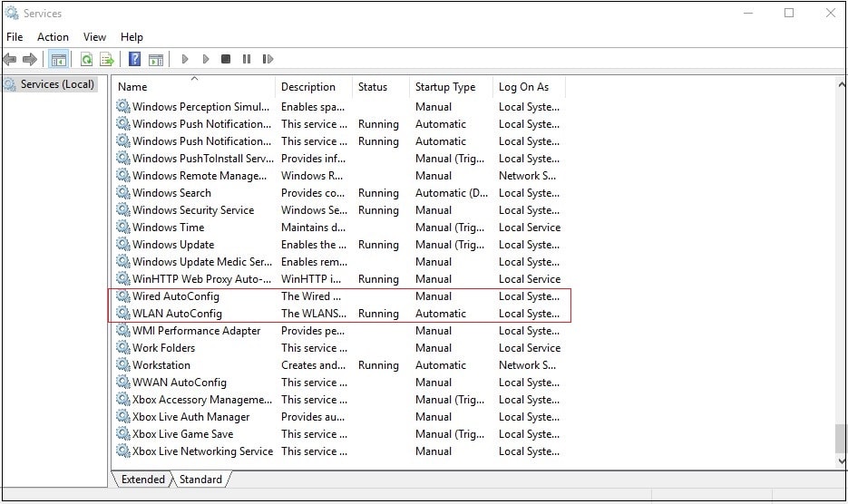Click the Pause Service icon
Image resolution: width=848 pixels, height=504 pixels.
(x=247, y=59)
